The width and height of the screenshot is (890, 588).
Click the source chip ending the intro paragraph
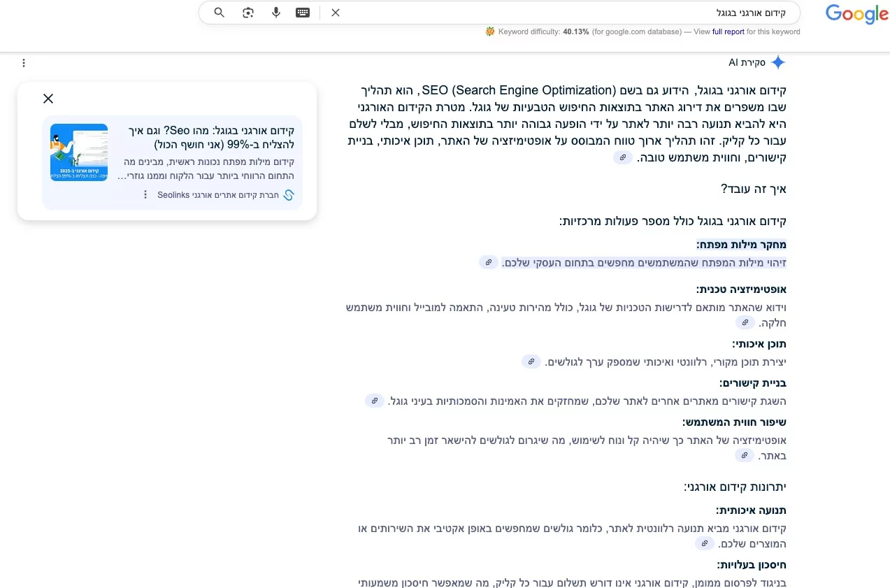pyautogui.click(x=623, y=157)
